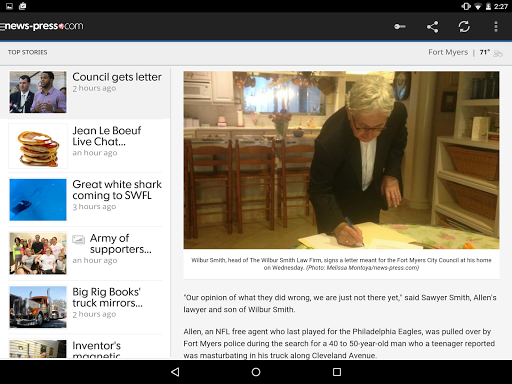Tap the text size slider icon

click(400, 27)
